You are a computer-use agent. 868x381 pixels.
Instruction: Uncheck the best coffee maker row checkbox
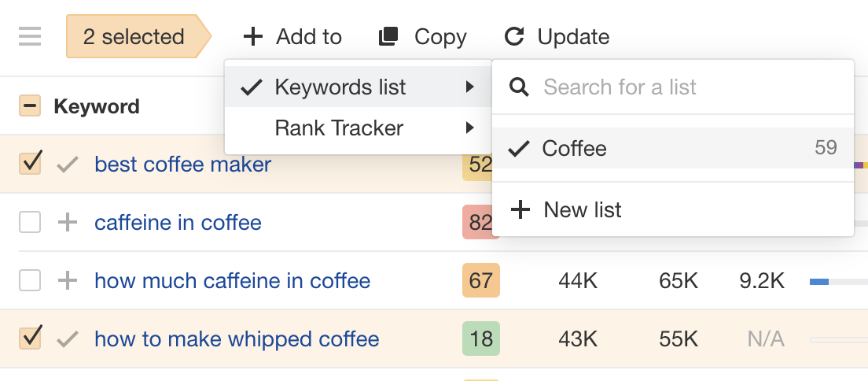pos(30,164)
